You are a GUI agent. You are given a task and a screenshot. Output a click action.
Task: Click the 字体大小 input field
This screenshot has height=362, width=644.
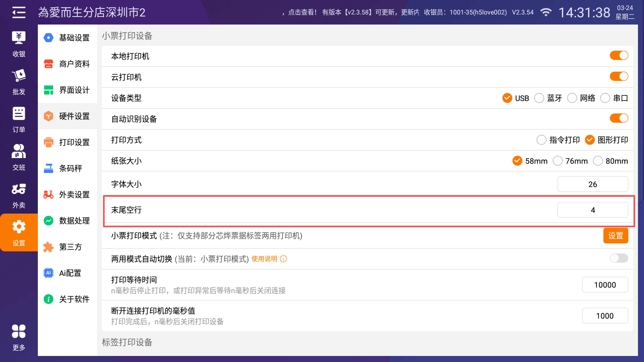tap(592, 184)
